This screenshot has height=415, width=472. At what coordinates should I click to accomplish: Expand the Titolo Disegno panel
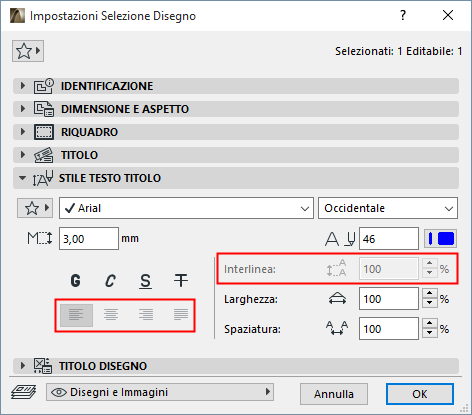pos(23,366)
